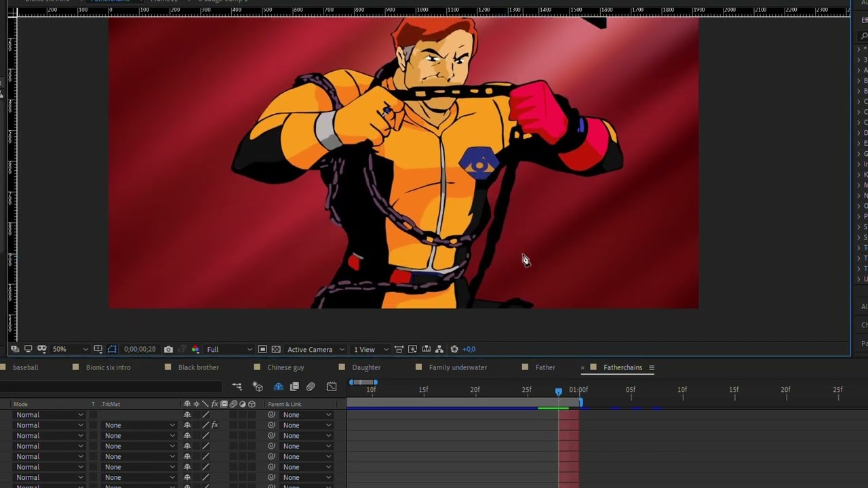Open the RGB channel display icon
This screenshot has height=488, width=868.
[x=195, y=349]
